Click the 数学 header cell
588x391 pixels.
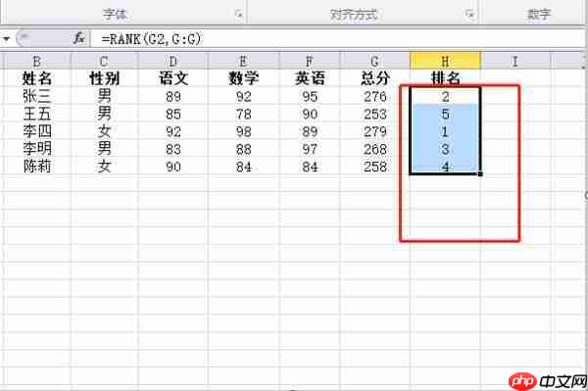pyautogui.click(x=243, y=78)
